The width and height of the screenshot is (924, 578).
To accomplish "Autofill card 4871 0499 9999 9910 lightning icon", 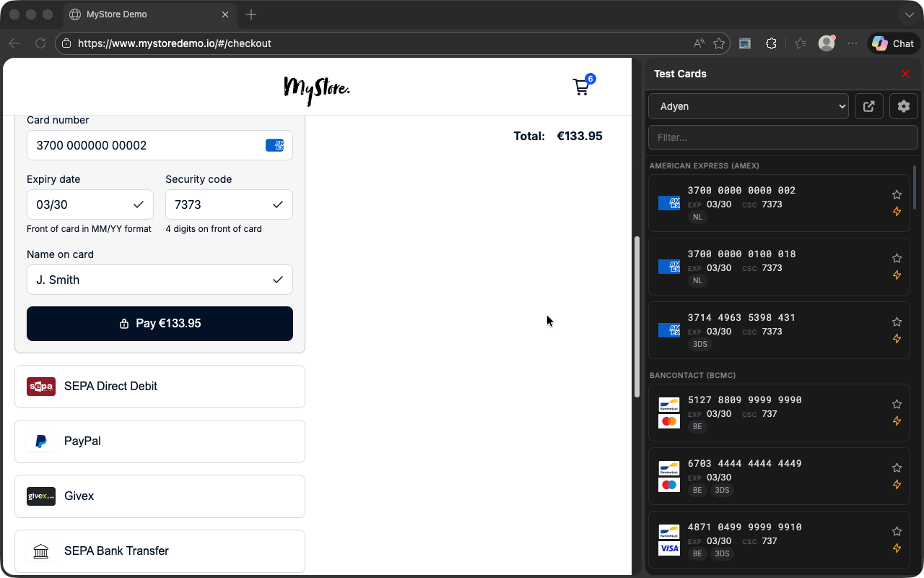I will (x=897, y=548).
